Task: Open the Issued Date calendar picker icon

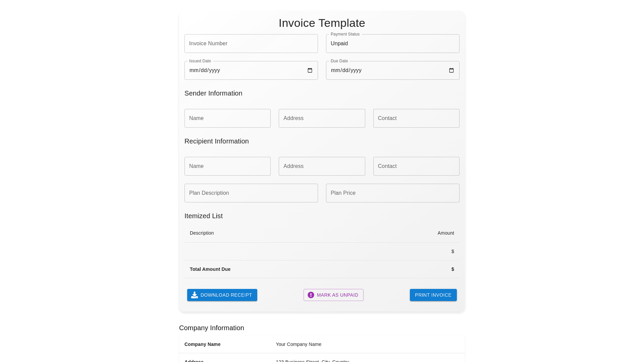Action: pyautogui.click(x=310, y=70)
